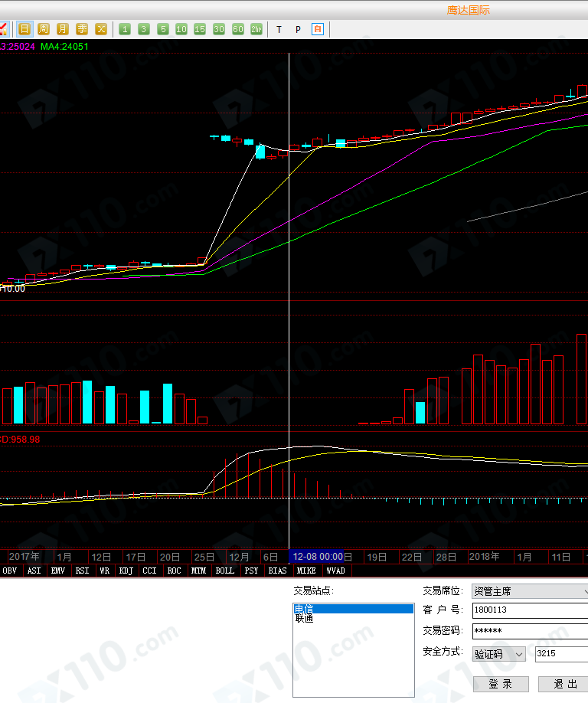Screen dimensions: 588x703
Task: Click the 交易密码 password field
Action: point(530,631)
